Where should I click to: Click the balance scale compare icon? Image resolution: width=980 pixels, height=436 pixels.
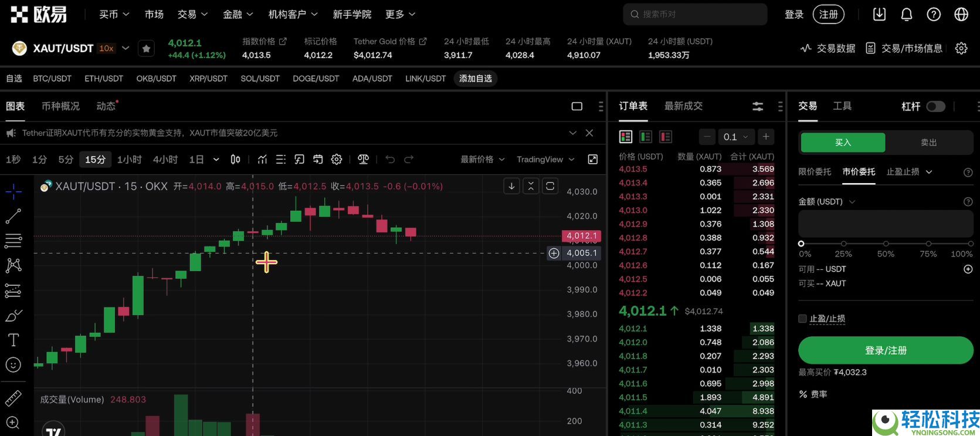pos(364,159)
